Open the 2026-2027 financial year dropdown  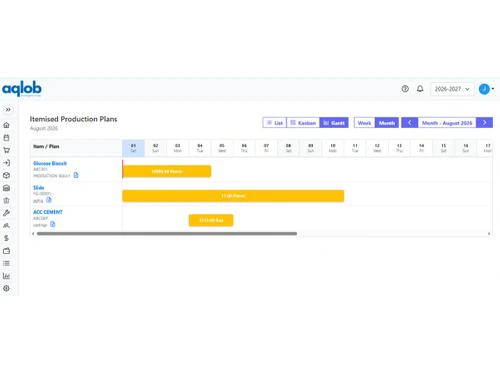click(x=452, y=89)
